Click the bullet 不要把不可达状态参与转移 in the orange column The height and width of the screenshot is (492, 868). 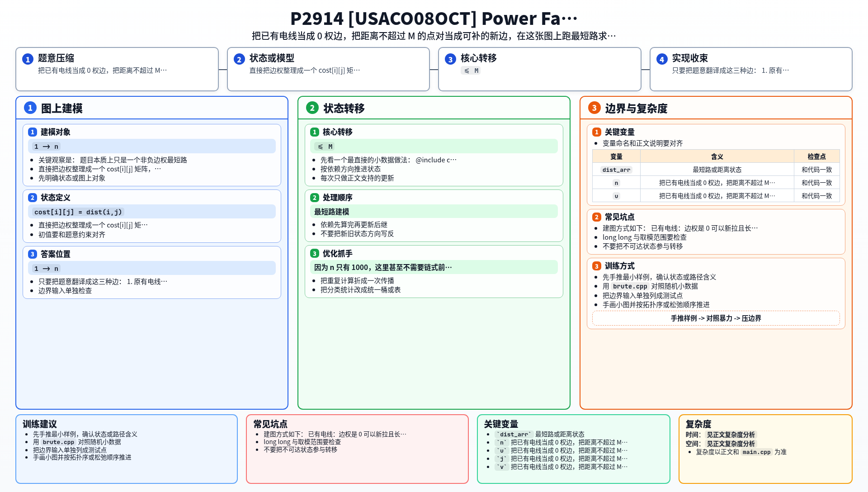642,246
